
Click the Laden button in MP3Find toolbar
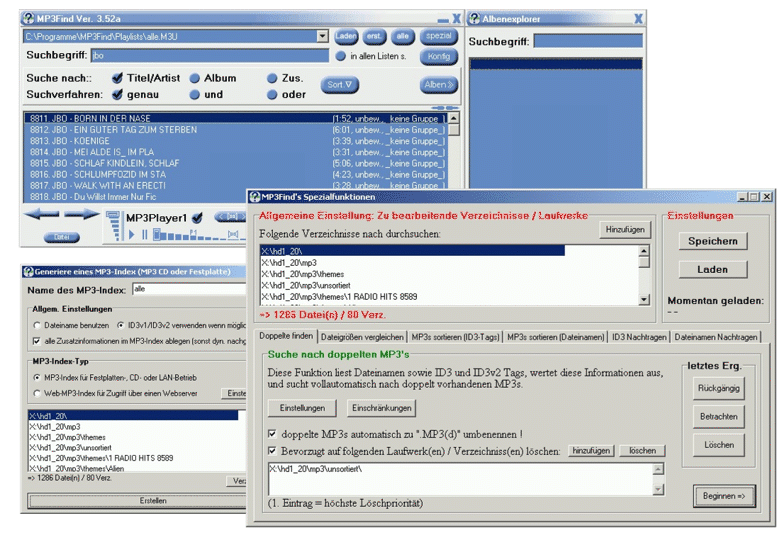(346, 36)
